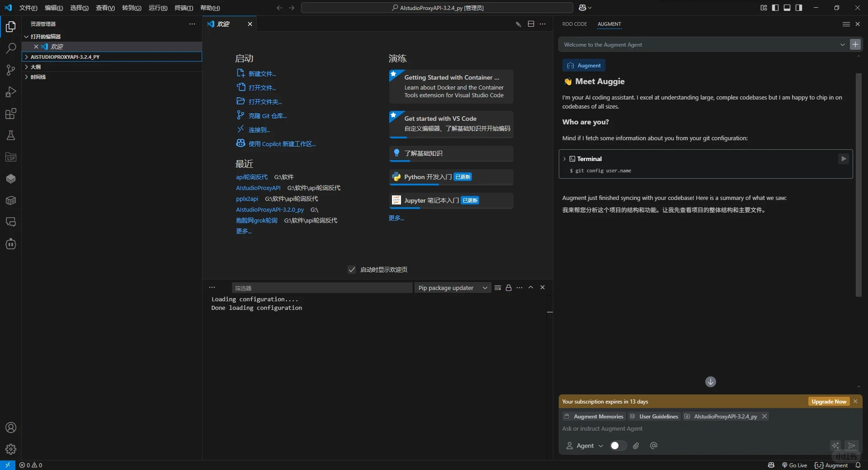
Task: Open the Extensions view
Action: [x=11, y=114]
